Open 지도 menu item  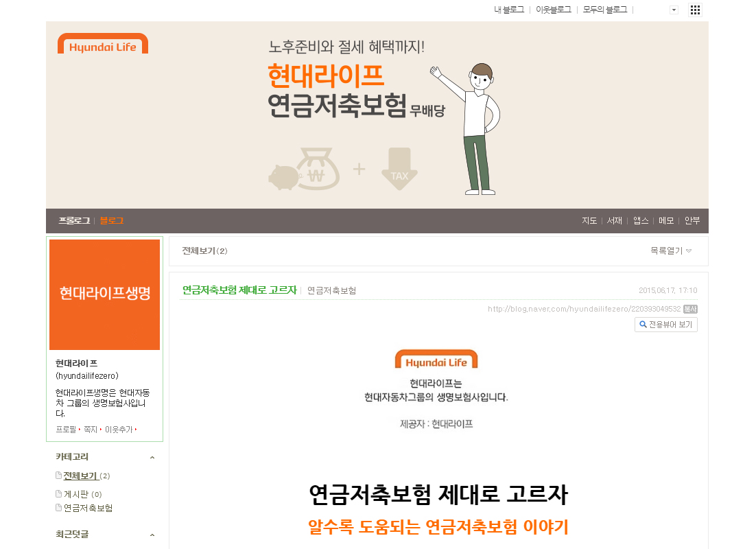[589, 220]
